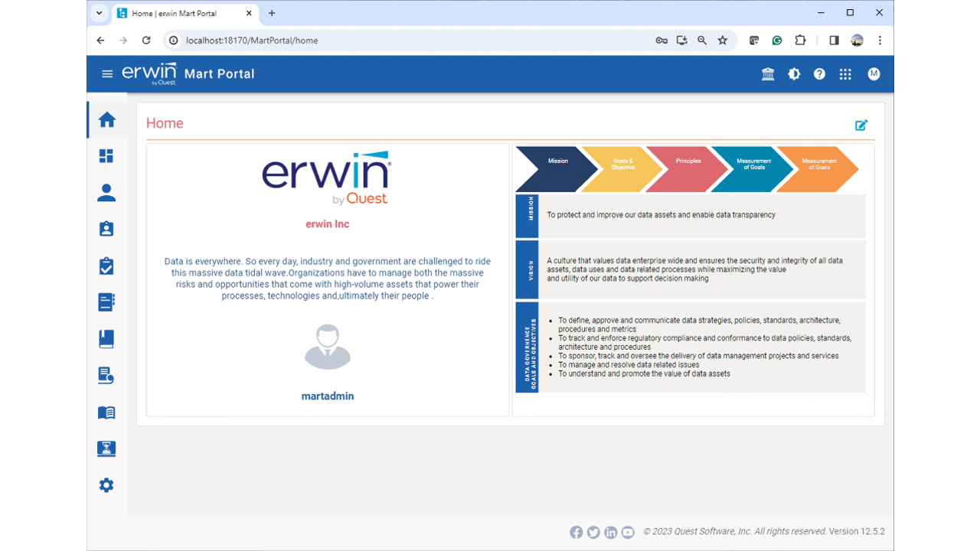Screen dimensions: 980x551
Task: Open the clipboard checkmark sidebar icon
Action: click(106, 266)
